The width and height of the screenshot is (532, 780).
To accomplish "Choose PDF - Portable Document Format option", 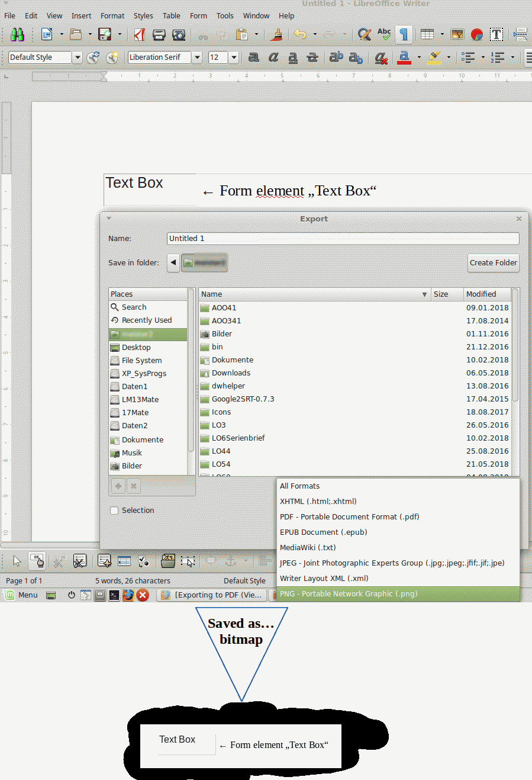I will (x=398, y=517).
